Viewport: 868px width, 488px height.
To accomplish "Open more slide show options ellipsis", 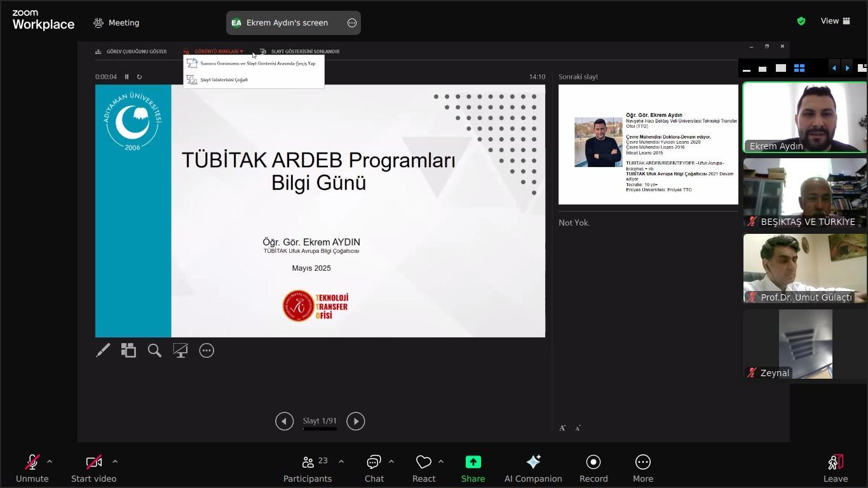I will click(x=207, y=350).
